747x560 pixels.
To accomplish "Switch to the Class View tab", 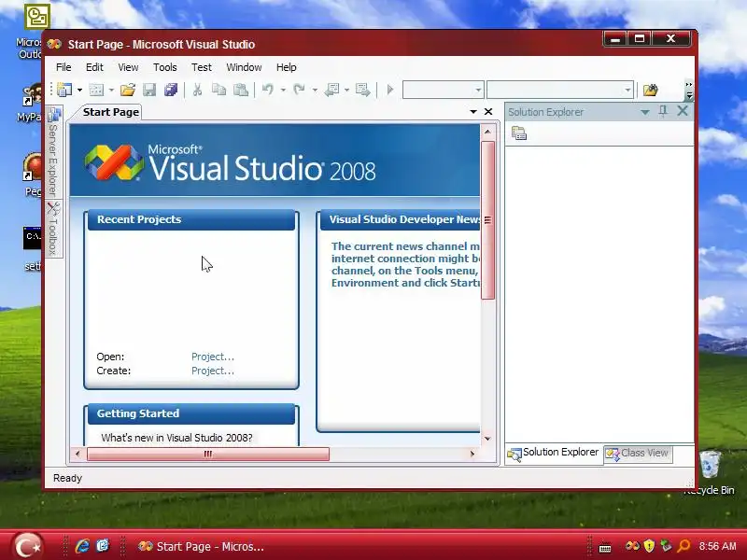I will (638, 453).
